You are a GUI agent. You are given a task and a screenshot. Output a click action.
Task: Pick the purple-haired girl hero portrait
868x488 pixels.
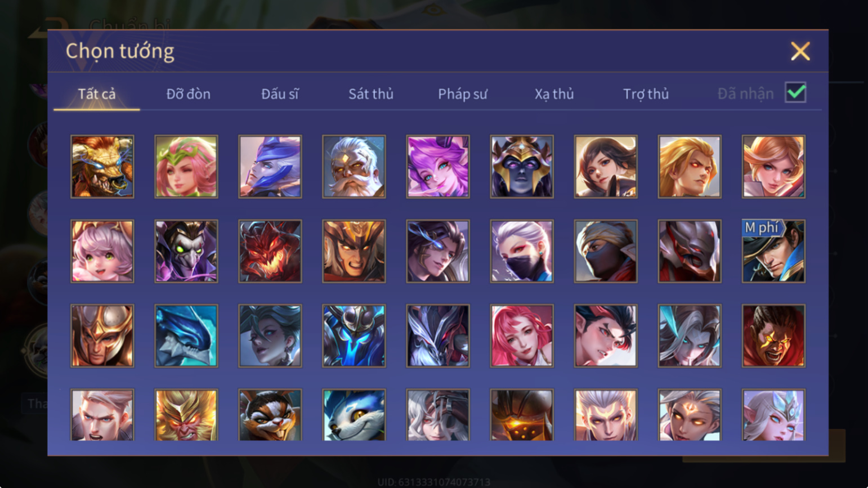pos(438,167)
